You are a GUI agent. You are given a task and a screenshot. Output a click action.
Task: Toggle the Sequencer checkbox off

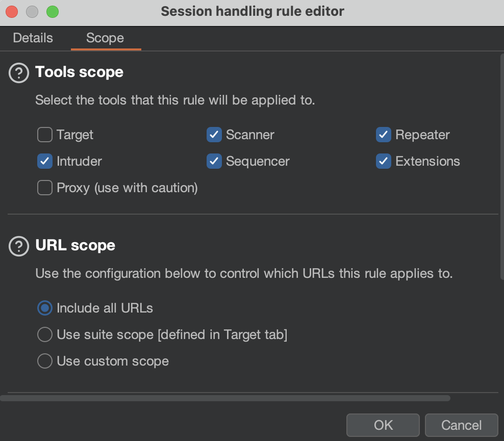(x=214, y=162)
